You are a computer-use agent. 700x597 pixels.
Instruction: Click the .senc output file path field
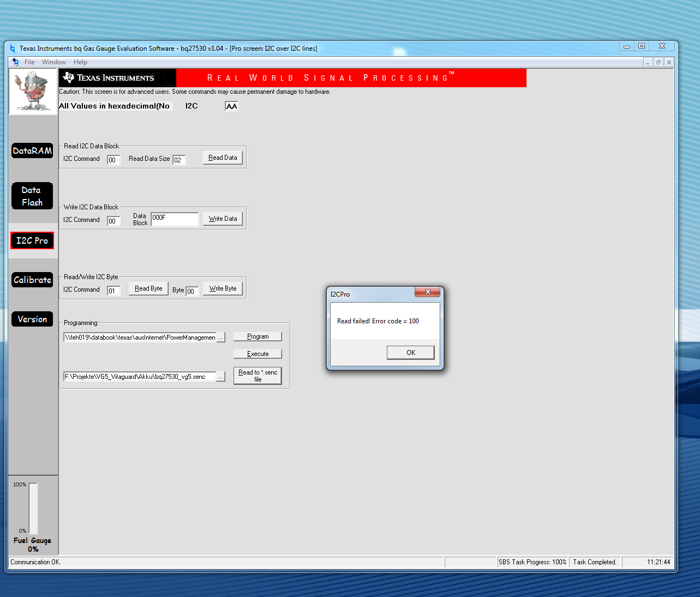tap(140, 376)
